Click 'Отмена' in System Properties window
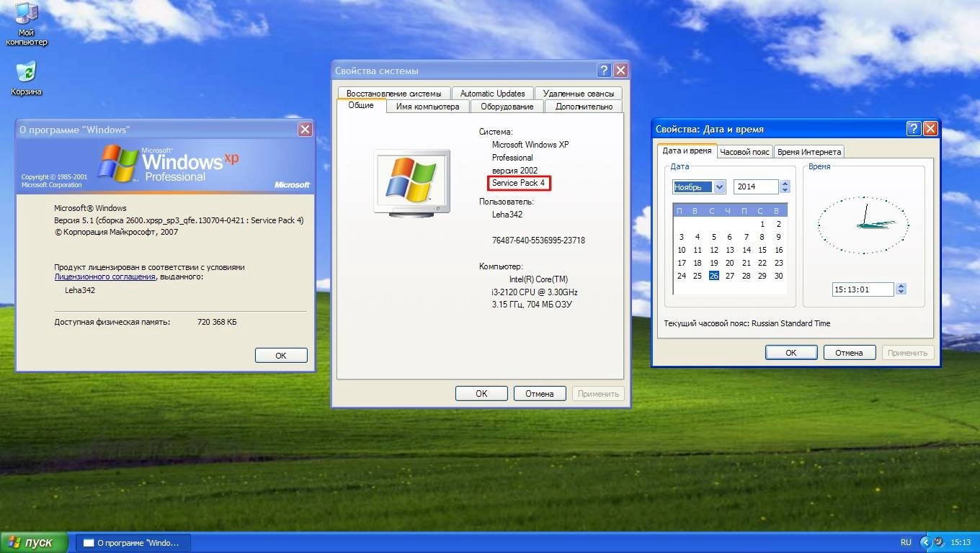 540,393
